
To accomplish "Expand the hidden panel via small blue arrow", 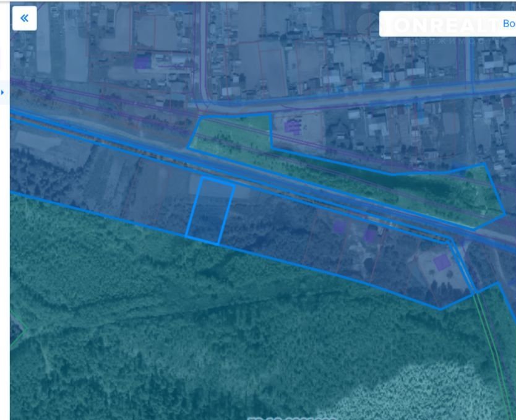I will (x=2, y=92).
